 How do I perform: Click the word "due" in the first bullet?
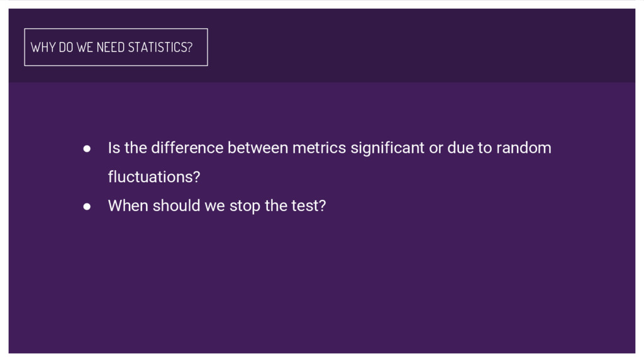pos(459,148)
